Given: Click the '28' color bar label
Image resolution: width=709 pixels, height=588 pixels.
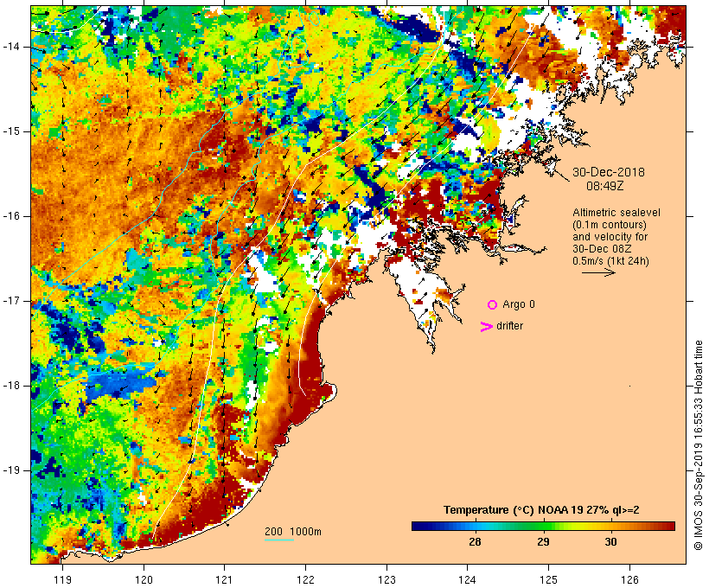Looking at the screenshot, I should (475, 542).
